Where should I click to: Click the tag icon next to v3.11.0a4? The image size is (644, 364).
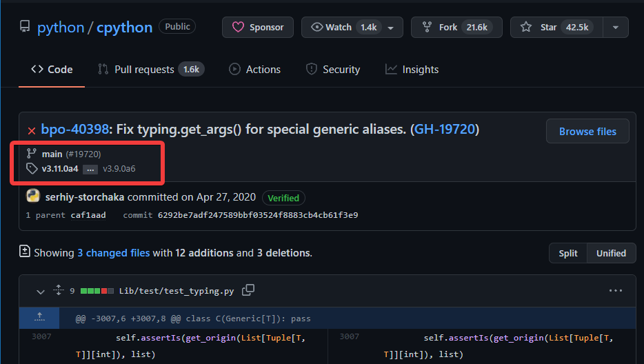click(32, 168)
